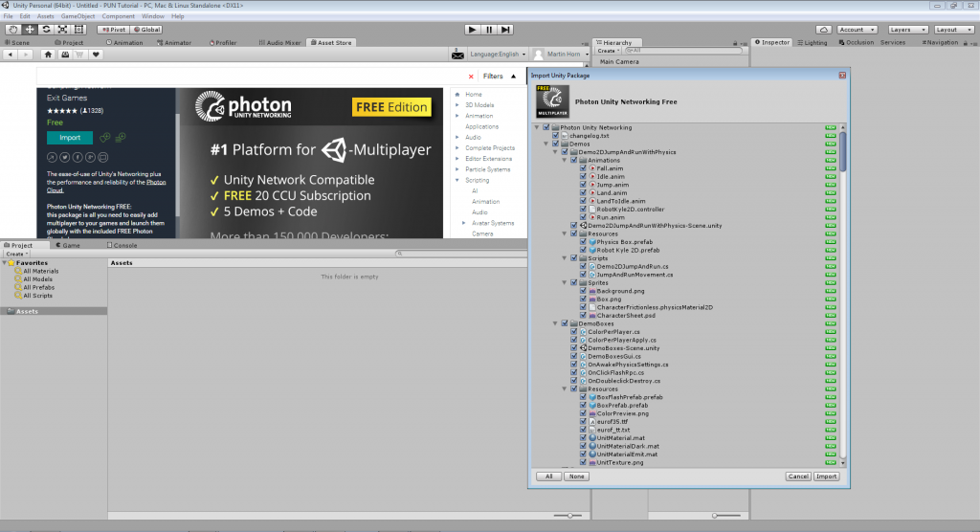Click the add-to-wishlist heart icon beside Import
Viewport: 980px width, 532px height.
[105, 137]
